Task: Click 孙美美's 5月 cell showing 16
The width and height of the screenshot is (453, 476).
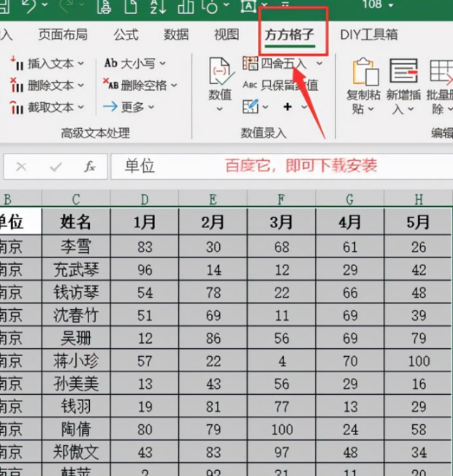Action: [x=418, y=383]
